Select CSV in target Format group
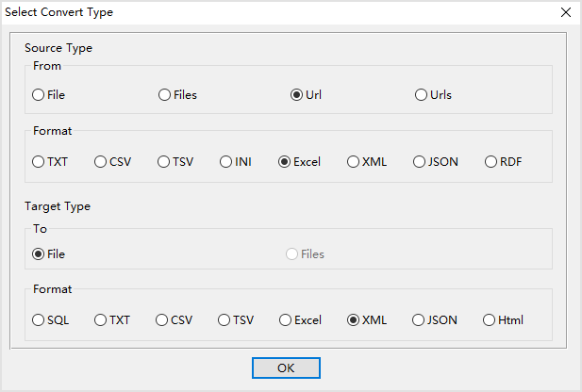Image resolution: width=582 pixels, height=392 pixels. [162, 320]
